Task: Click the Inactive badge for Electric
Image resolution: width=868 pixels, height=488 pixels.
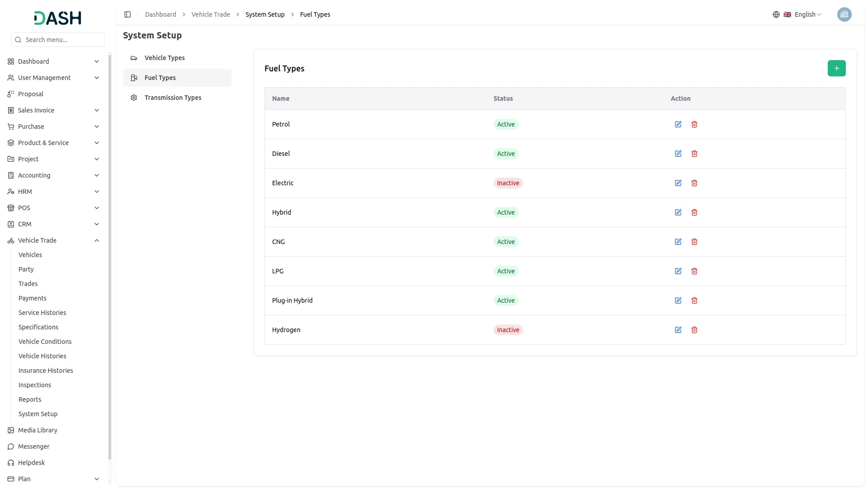Action: pos(508,183)
